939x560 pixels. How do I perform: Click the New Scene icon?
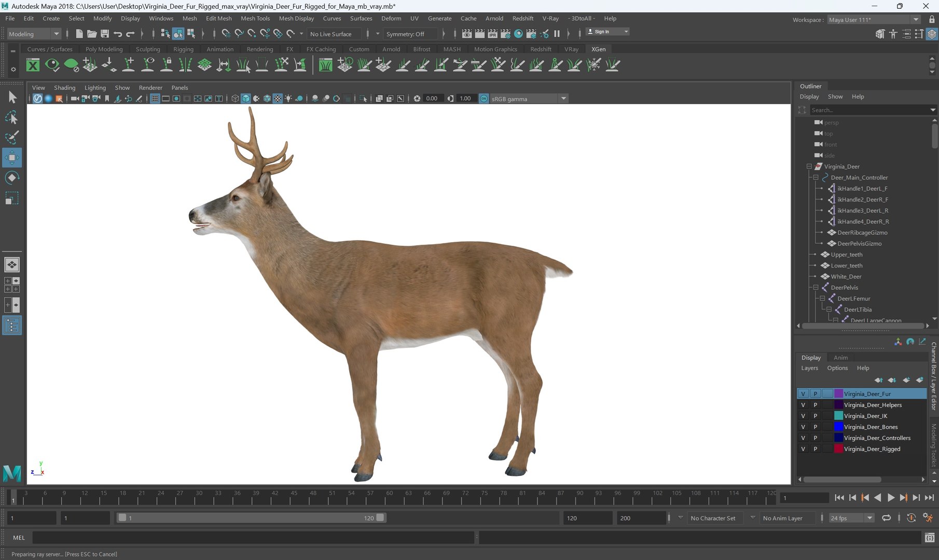click(79, 34)
